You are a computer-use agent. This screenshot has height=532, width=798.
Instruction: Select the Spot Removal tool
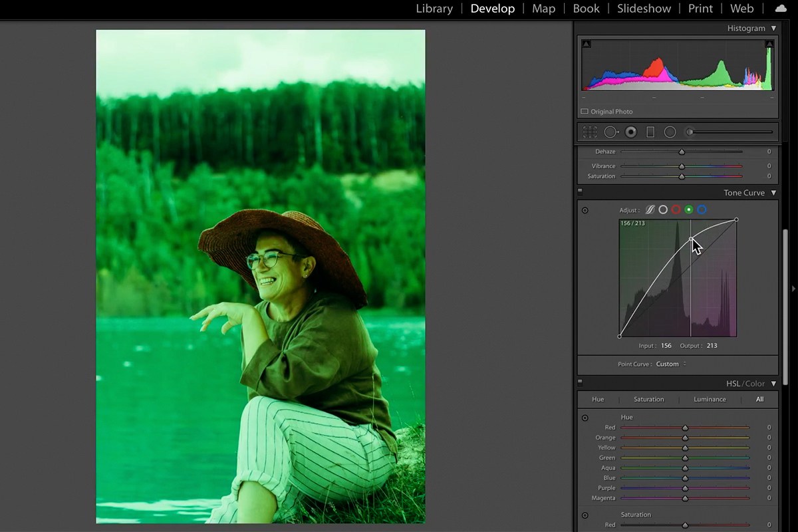point(611,132)
